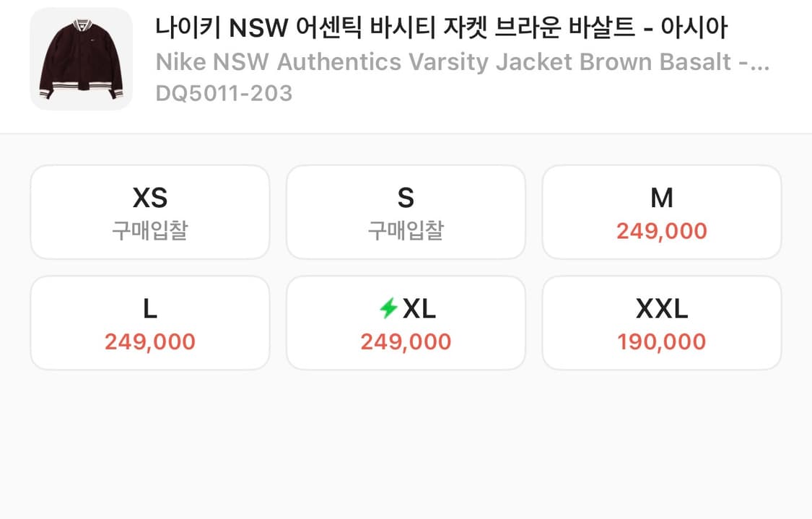This screenshot has height=519, width=812.
Task: Choose size L priced 249,000
Action: [x=149, y=322]
